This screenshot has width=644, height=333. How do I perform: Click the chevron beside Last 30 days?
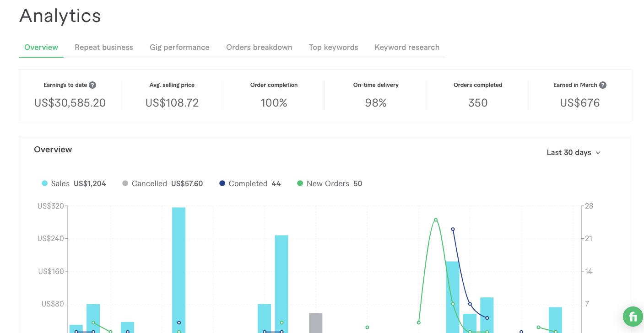click(x=598, y=153)
